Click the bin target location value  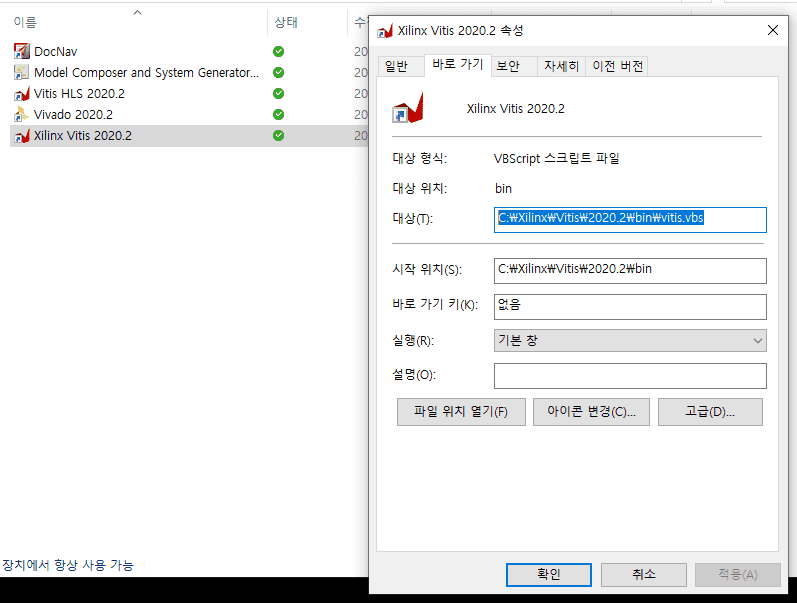coord(503,189)
